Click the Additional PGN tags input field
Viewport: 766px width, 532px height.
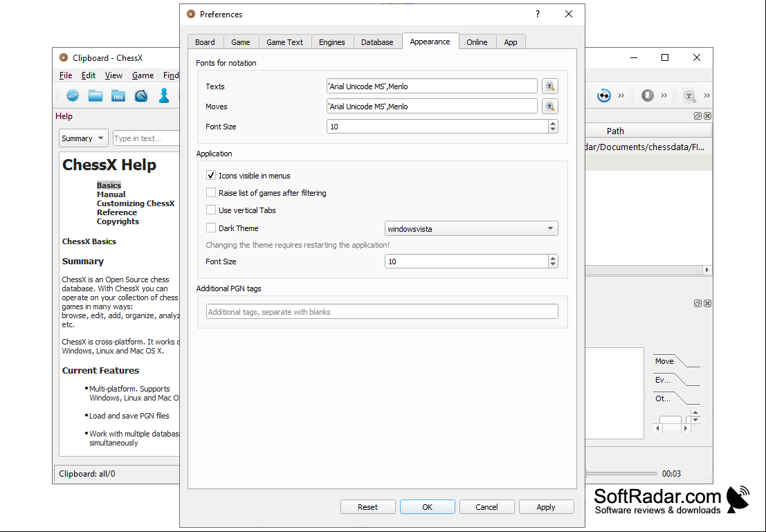[x=382, y=312]
